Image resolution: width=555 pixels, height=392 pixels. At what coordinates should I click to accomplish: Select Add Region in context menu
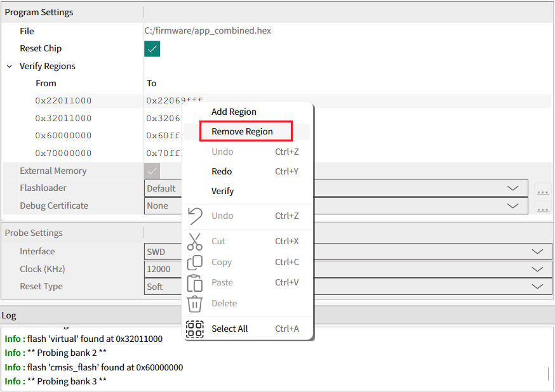click(x=234, y=112)
